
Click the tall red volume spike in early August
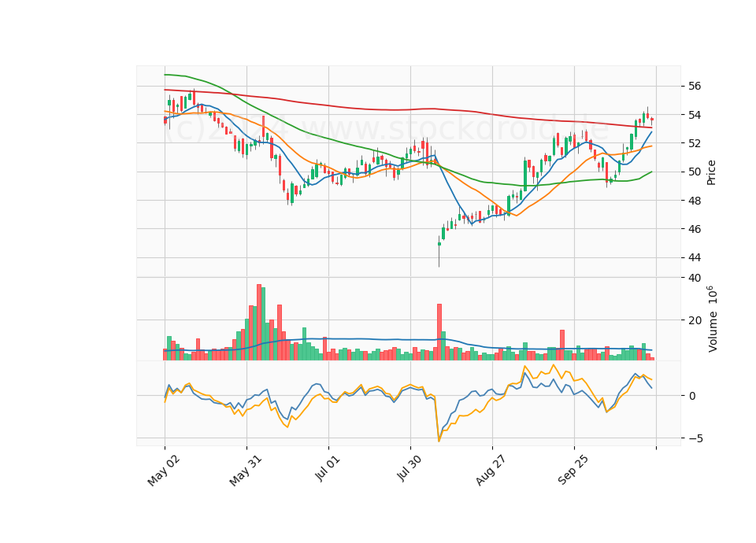439,332
